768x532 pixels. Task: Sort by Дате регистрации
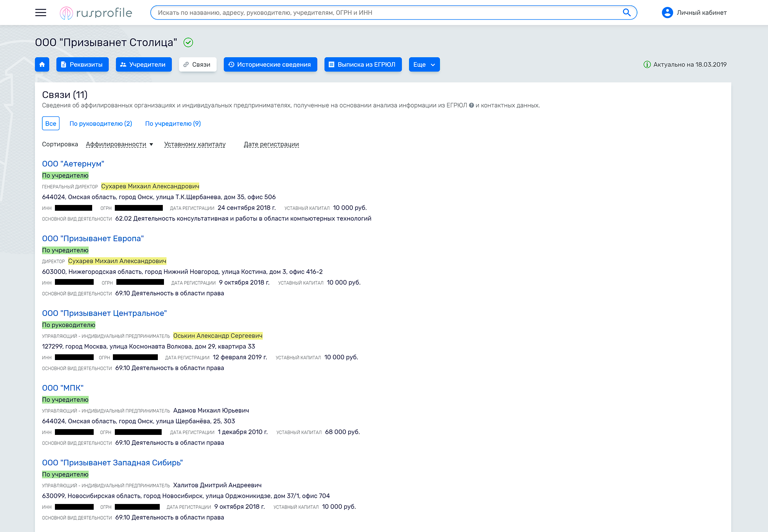(271, 144)
